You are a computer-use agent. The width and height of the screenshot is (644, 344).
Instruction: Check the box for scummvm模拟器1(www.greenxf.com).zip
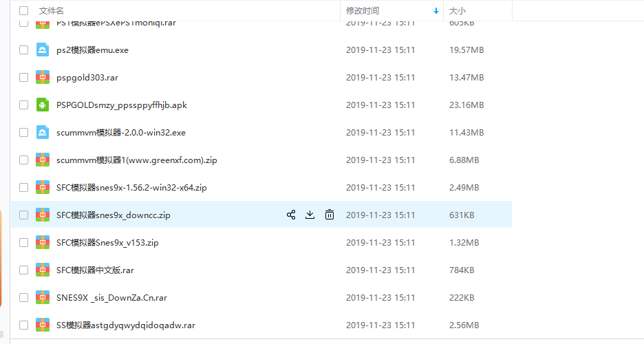pyautogui.click(x=24, y=160)
